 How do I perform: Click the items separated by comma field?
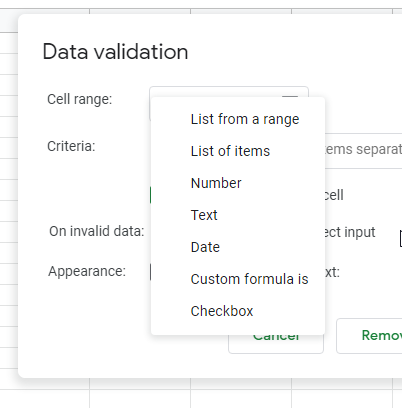tap(363, 150)
